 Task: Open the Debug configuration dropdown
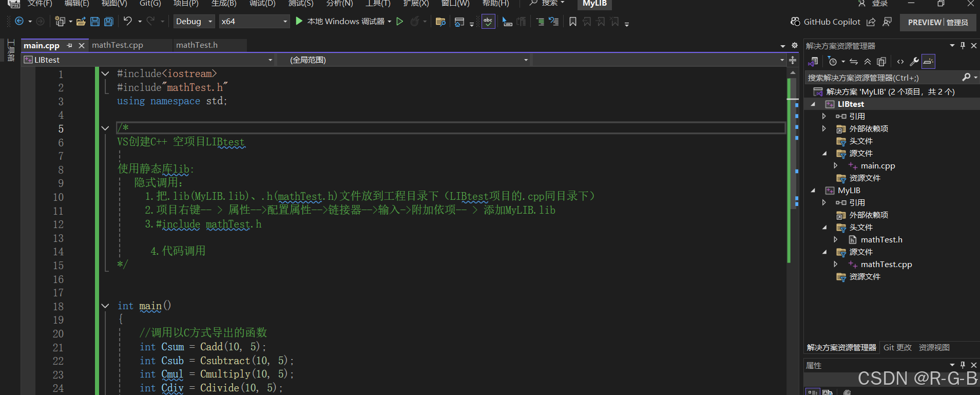click(194, 22)
